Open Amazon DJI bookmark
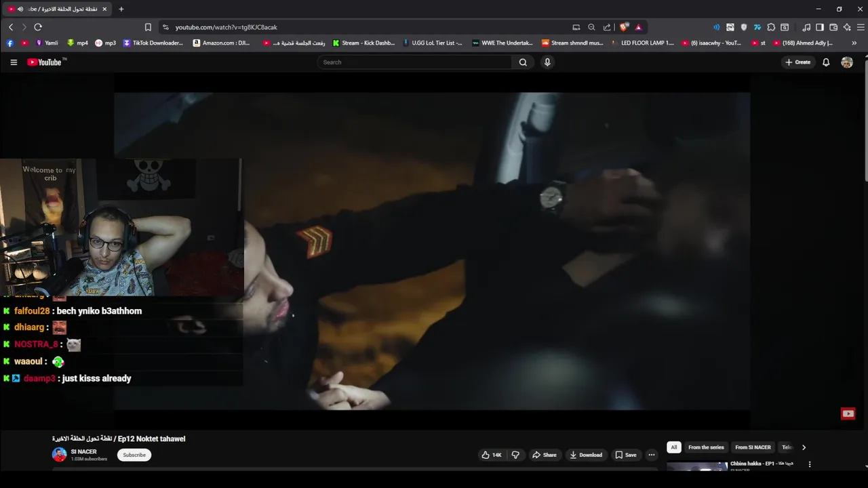868x488 pixels. click(222, 43)
